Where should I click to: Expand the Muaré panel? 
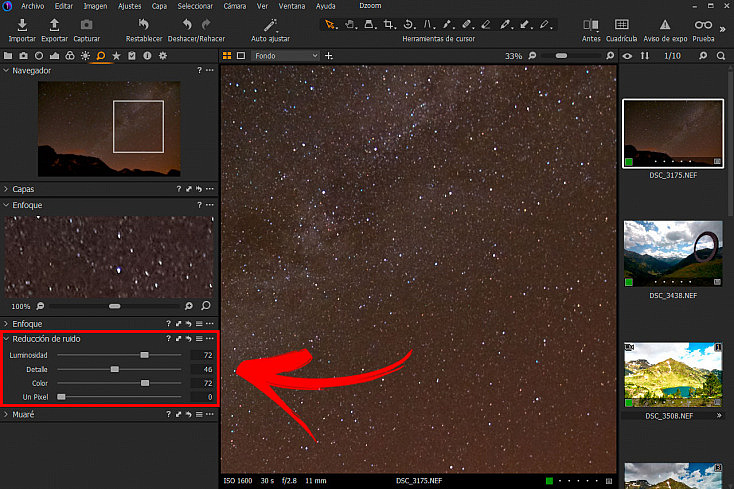click(x=6, y=415)
